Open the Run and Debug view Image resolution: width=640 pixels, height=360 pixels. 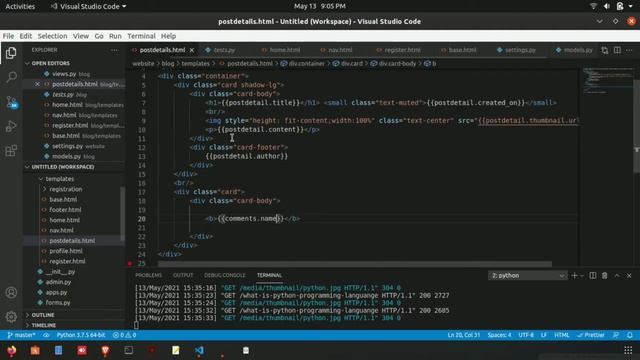coord(11,126)
